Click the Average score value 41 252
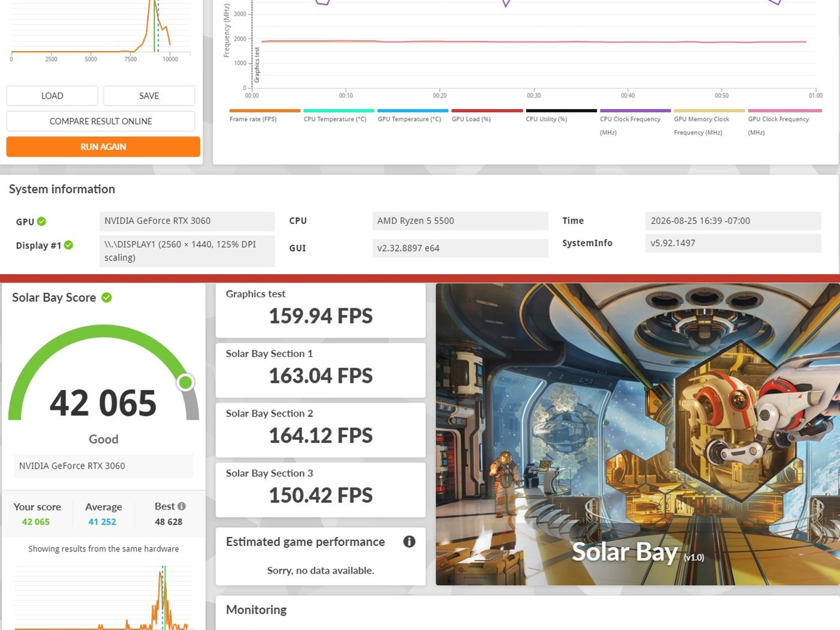The width and height of the screenshot is (840, 630). tap(103, 522)
